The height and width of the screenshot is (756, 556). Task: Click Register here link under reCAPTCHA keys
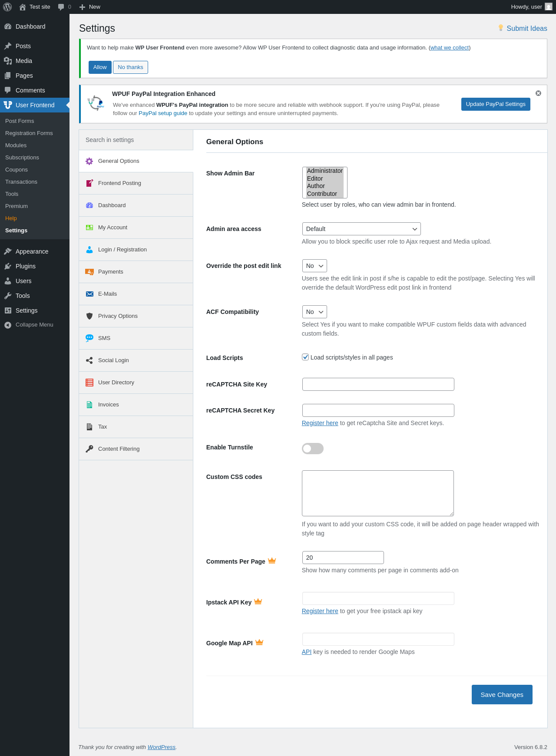tap(320, 423)
